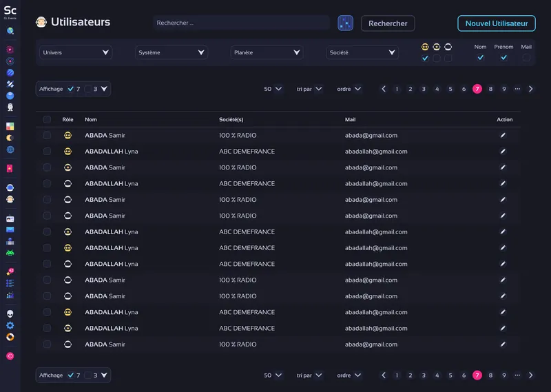Uncheck the Nom search filter checkbox
The image size is (551, 392).
click(x=481, y=58)
